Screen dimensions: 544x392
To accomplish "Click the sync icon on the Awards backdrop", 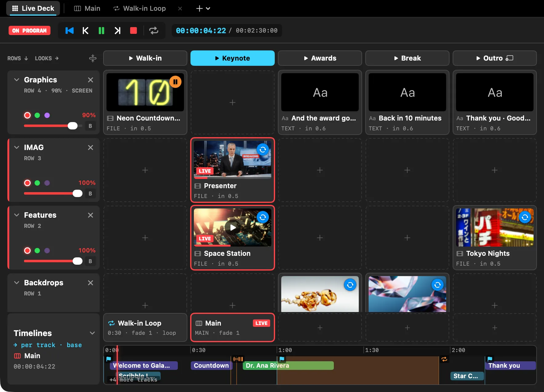I will click(x=350, y=285).
